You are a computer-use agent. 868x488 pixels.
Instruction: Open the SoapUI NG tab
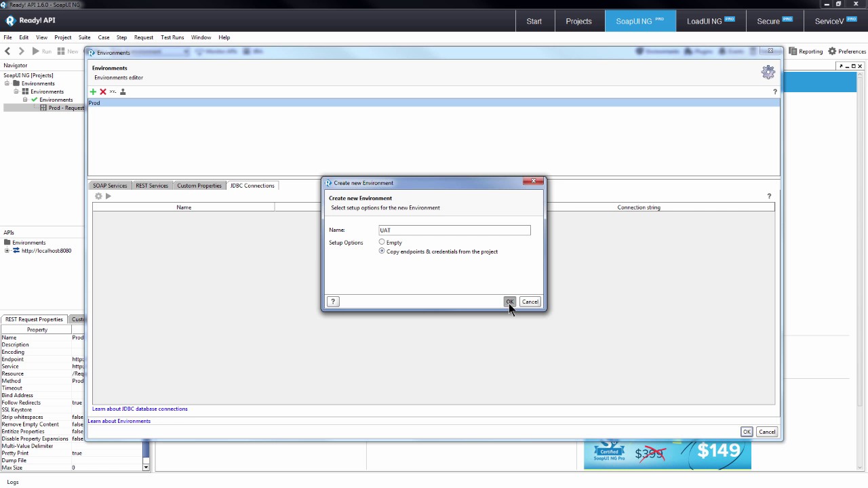(x=640, y=21)
